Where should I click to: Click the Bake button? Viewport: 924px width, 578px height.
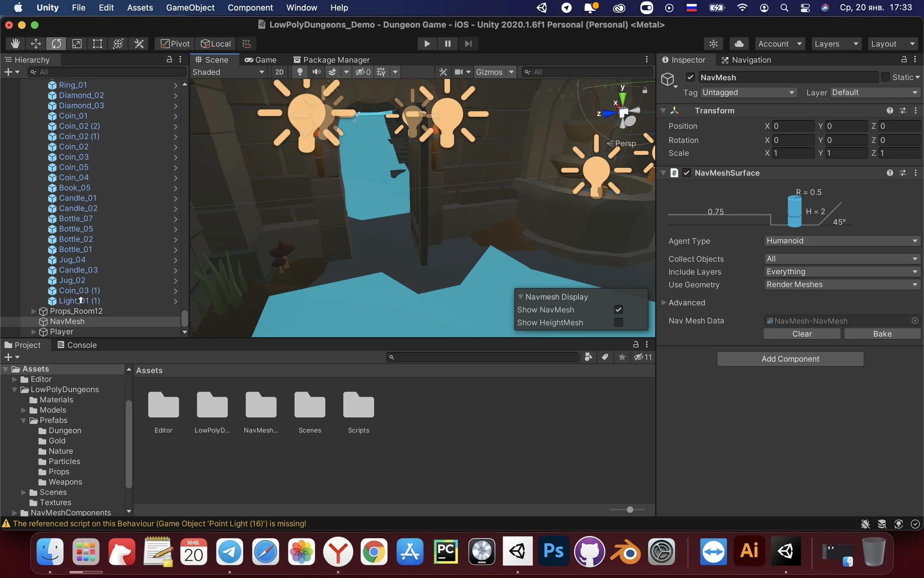click(882, 334)
